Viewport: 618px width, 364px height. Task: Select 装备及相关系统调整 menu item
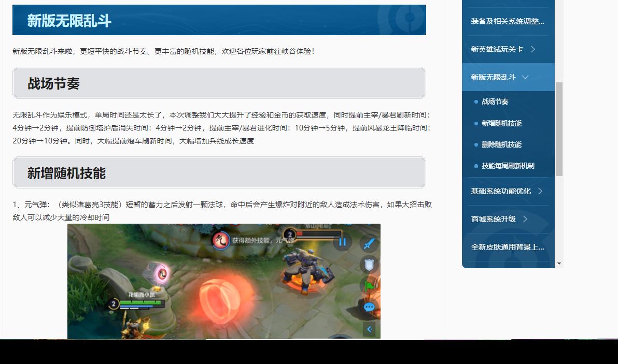[x=507, y=21]
